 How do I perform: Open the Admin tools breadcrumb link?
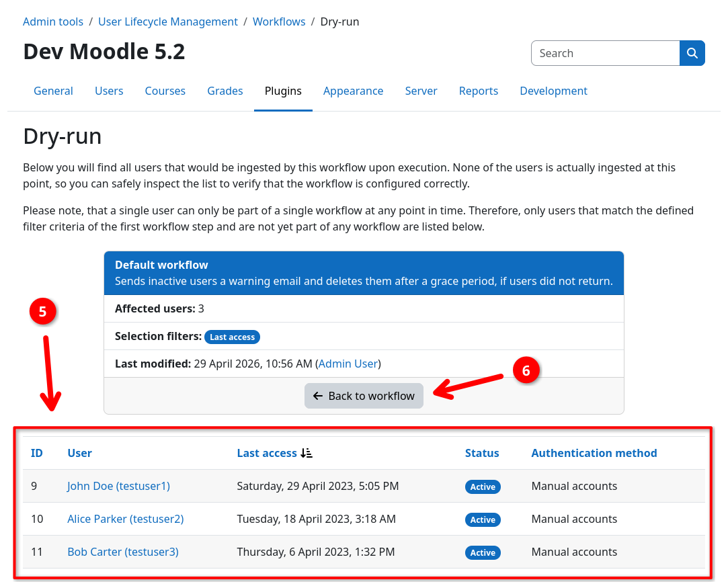coord(53,22)
